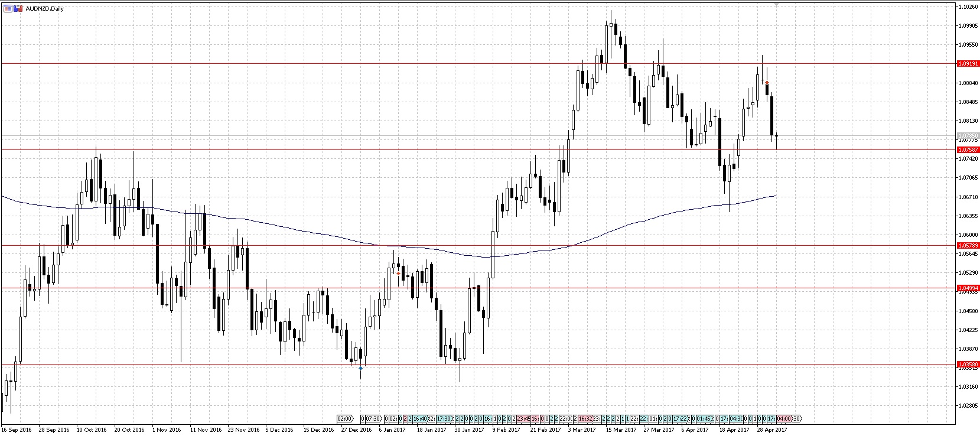Select the 1.04994 horizontal line price label

tap(968, 288)
